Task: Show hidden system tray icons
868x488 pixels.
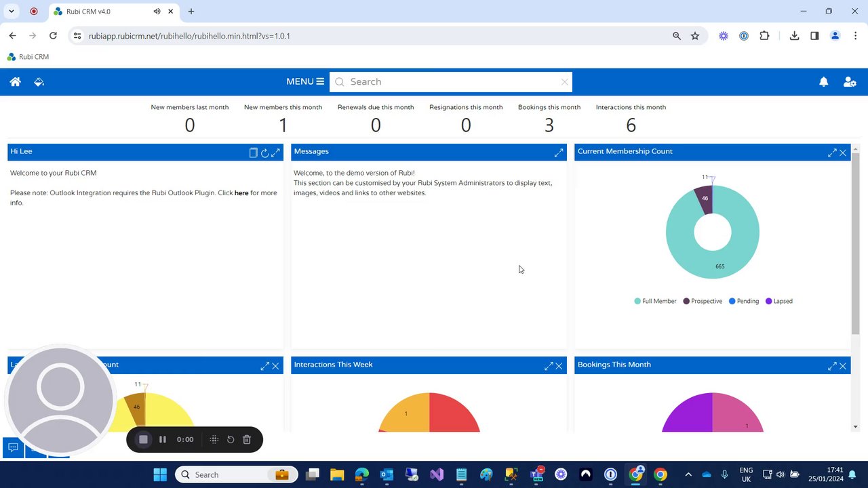Action: 688,474
